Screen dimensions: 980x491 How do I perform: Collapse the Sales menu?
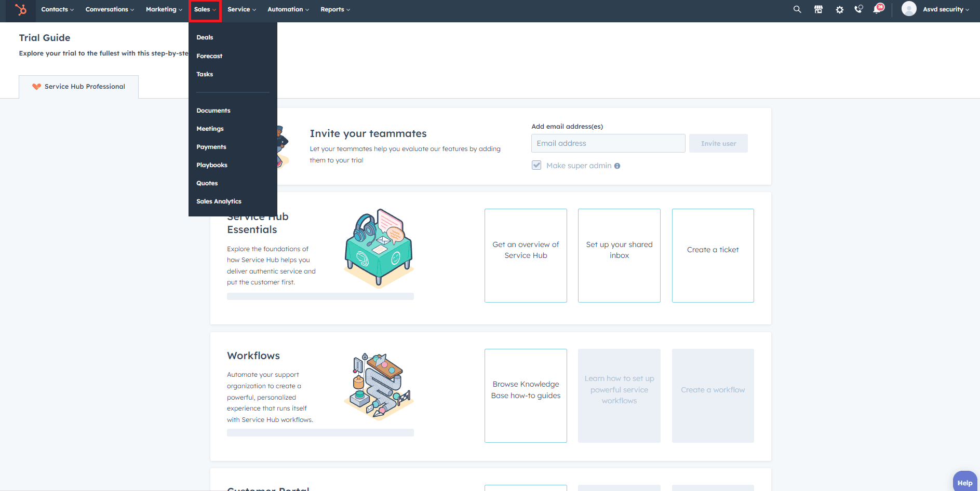coord(205,10)
